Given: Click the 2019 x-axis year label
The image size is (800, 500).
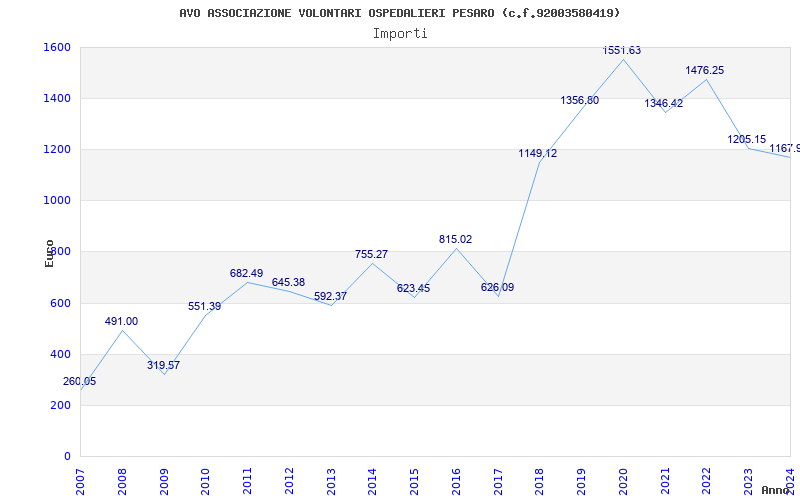Looking at the screenshot, I should point(582,482).
